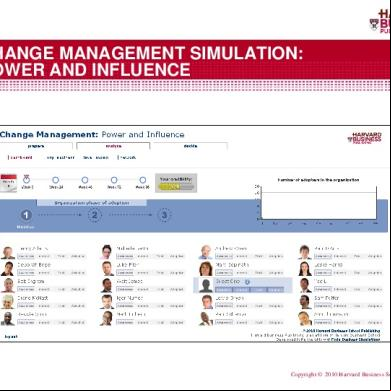This screenshot has height=391, width=391.
Task: Select the name Sam Poller
Action: click(326, 298)
